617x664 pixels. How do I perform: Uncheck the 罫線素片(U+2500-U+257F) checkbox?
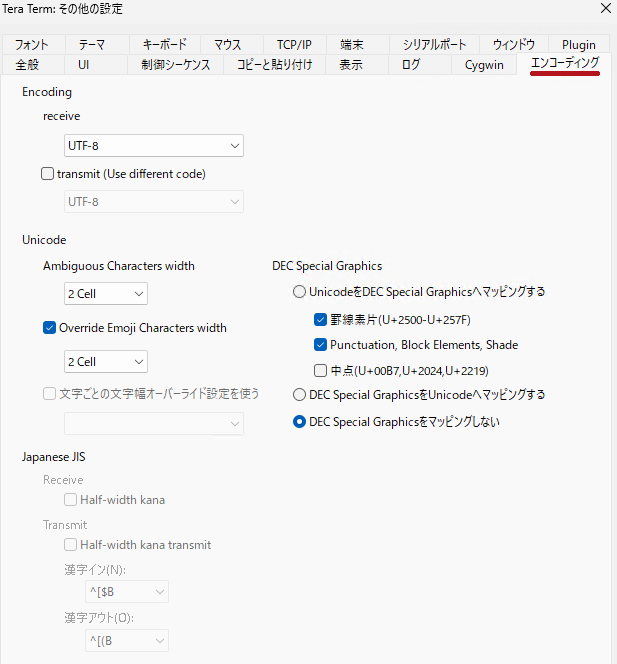click(x=321, y=320)
